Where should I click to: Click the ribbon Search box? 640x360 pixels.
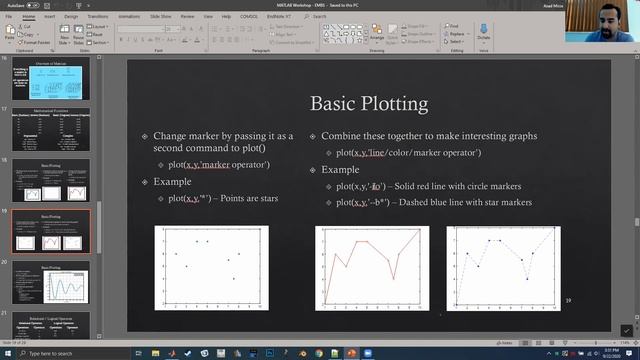[x=315, y=16]
